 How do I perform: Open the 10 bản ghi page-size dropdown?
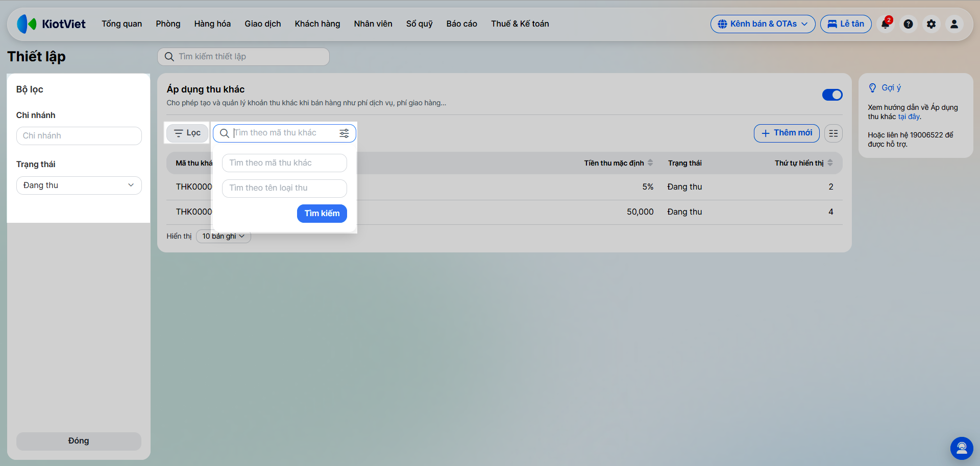224,236
